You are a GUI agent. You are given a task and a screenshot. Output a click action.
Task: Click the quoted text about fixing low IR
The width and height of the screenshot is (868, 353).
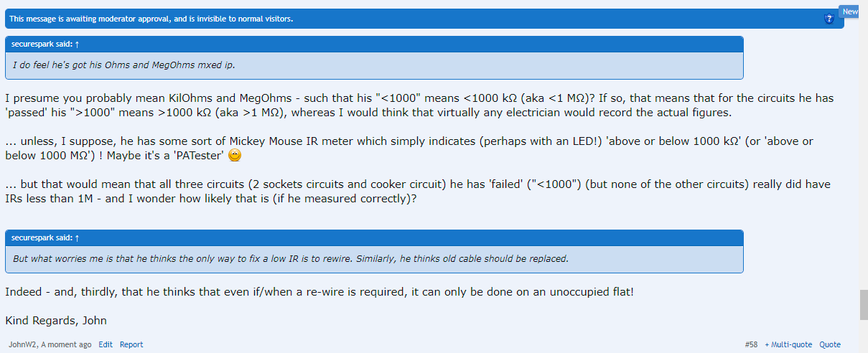[x=290, y=258]
